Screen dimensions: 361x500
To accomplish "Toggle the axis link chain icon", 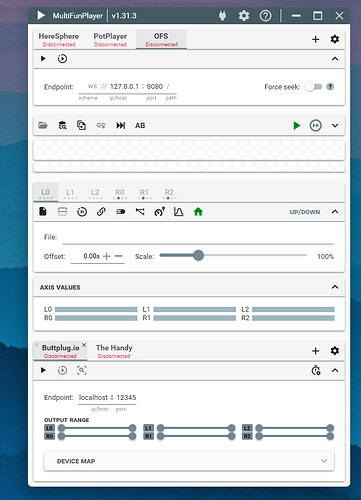I will [x=101, y=212].
